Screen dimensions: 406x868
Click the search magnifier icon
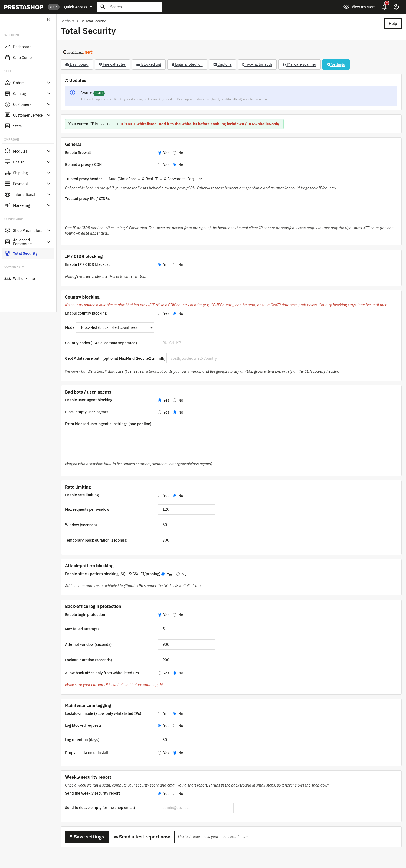tap(103, 7)
